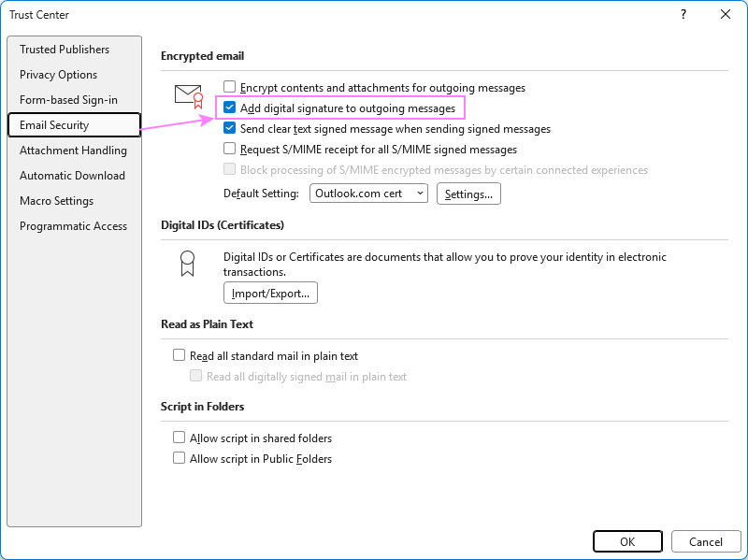The height and width of the screenshot is (560, 748).
Task: Allow script in shared folders
Action: pos(179,438)
